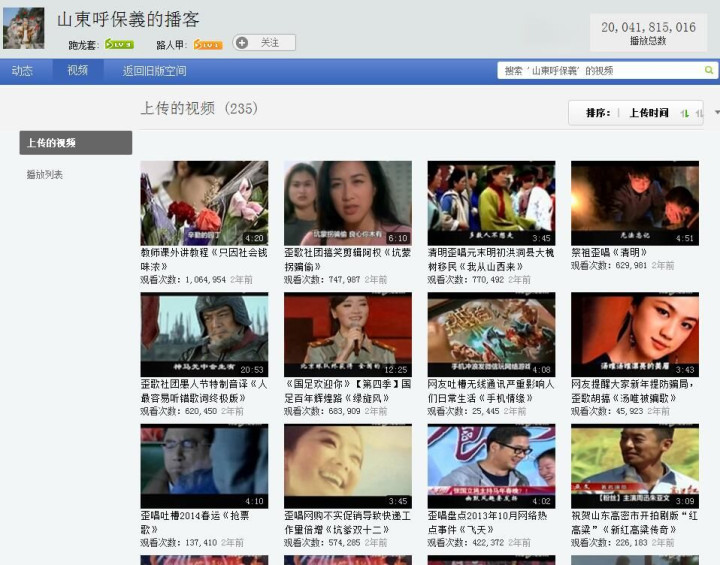
Task: Open the 20:53 duration armored warrior thumbnail
Action: [x=204, y=335]
